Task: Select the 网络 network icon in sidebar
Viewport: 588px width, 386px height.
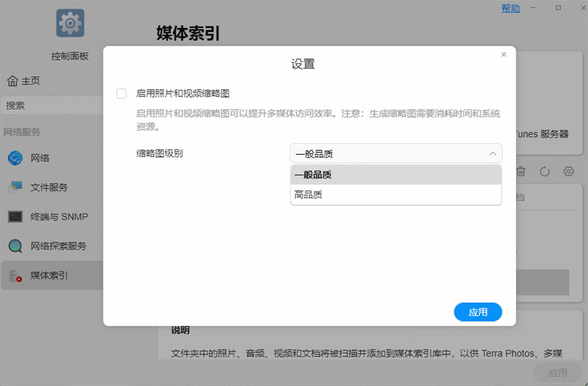Action: pyautogui.click(x=15, y=158)
